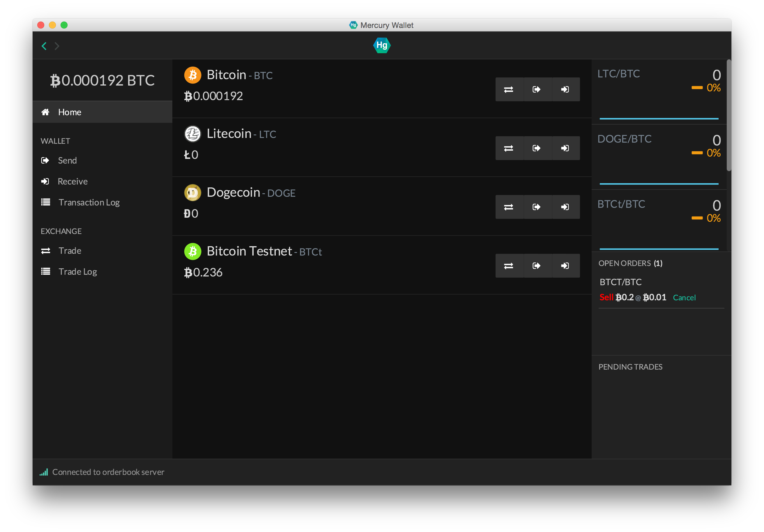Click the signal bars connection icon
This screenshot has height=532, width=764.
[44, 472]
